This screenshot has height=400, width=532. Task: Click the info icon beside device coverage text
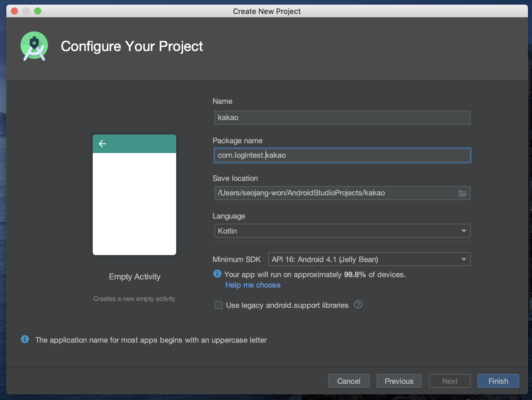pyautogui.click(x=217, y=274)
